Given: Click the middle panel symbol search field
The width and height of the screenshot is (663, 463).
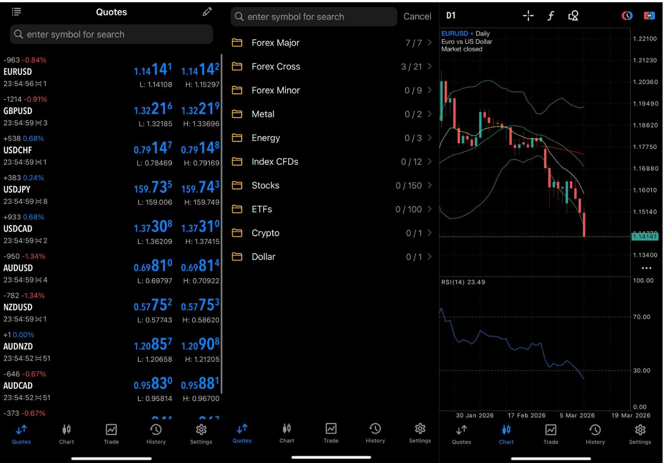Looking at the screenshot, I should (x=314, y=16).
